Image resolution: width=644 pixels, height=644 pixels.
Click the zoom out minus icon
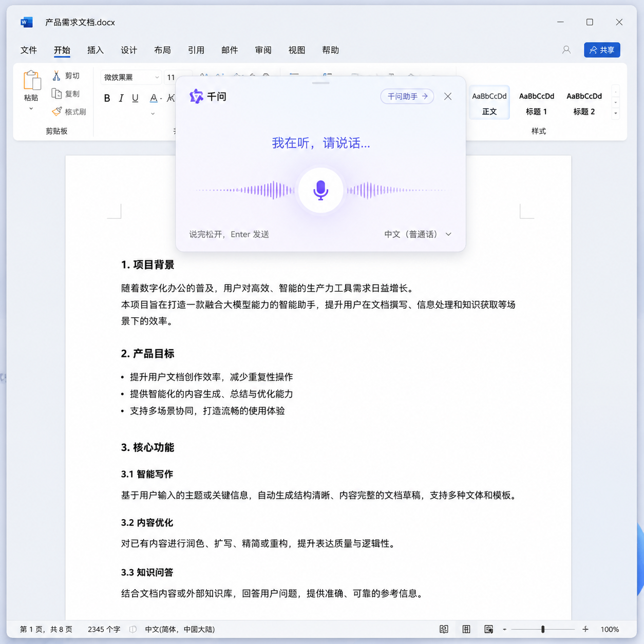(x=505, y=629)
